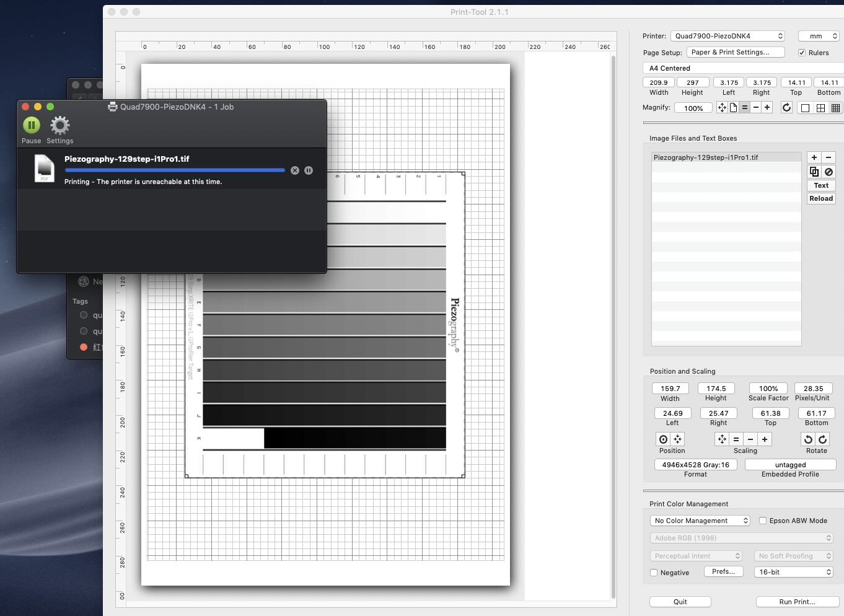Click the add image file plus button

pyautogui.click(x=814, y=157)
